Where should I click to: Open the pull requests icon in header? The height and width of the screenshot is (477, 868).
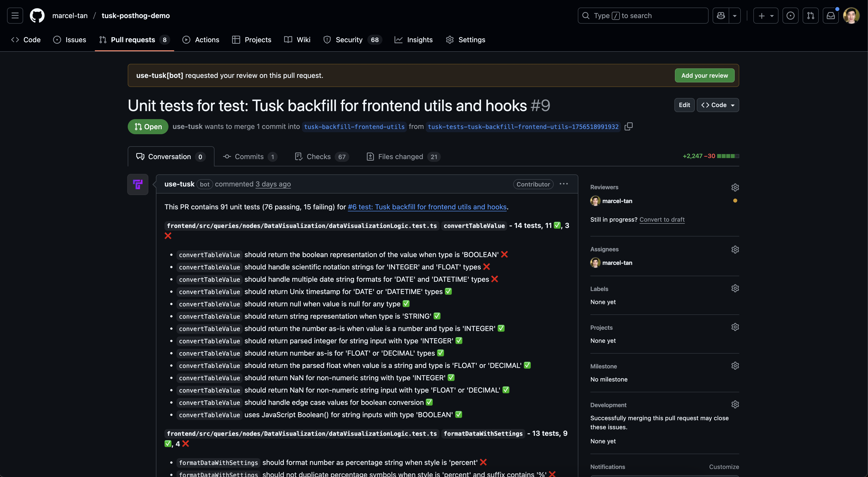tap(810, 16)
